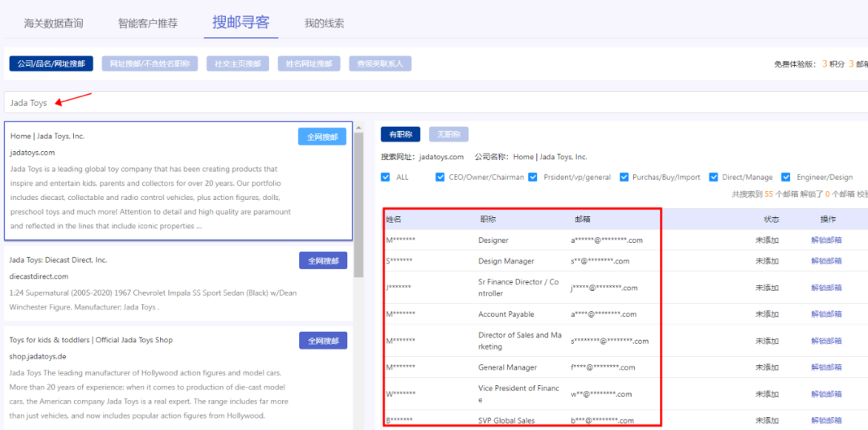
Task: Go to 我的线索 tab
Action: (324, 24)
